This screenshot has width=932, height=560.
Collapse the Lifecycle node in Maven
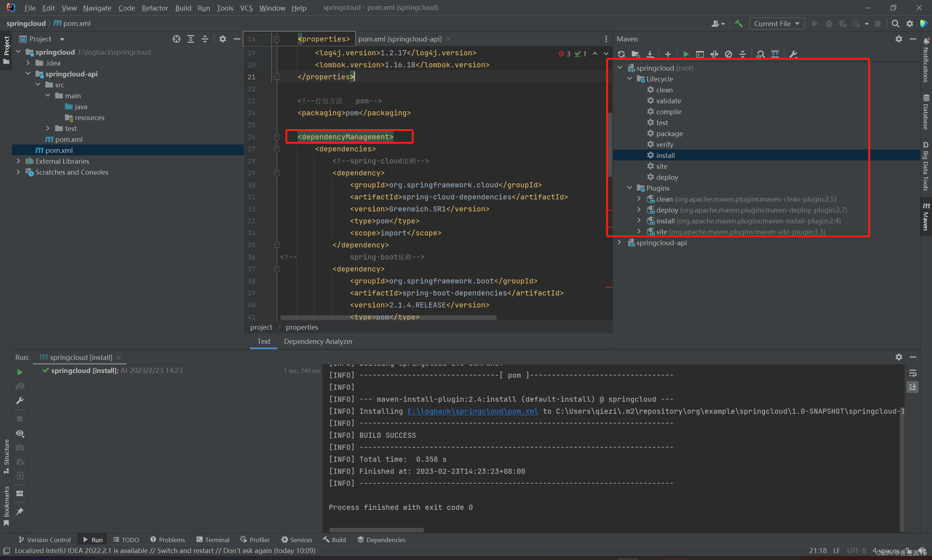pyautogui.click(x=629, y=79)
